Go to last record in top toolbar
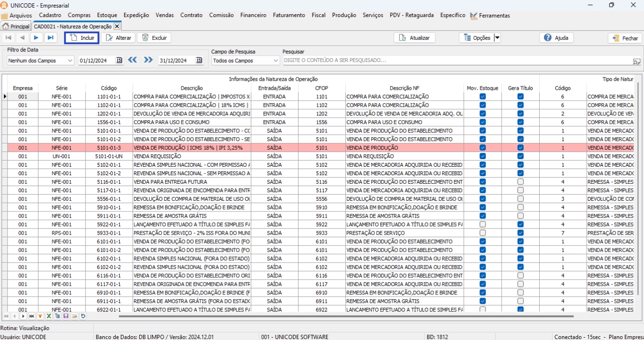Viewport: 644px width, 340px height. tap(50, 38)
